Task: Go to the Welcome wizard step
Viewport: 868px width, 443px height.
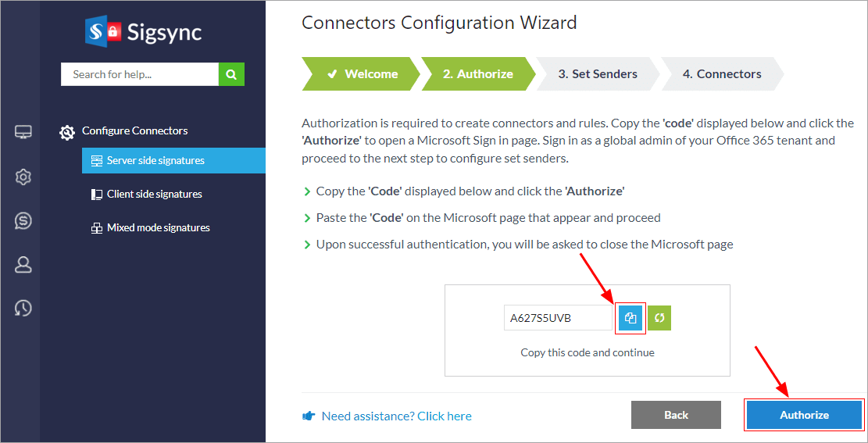Action: click(x=362, y=74)
